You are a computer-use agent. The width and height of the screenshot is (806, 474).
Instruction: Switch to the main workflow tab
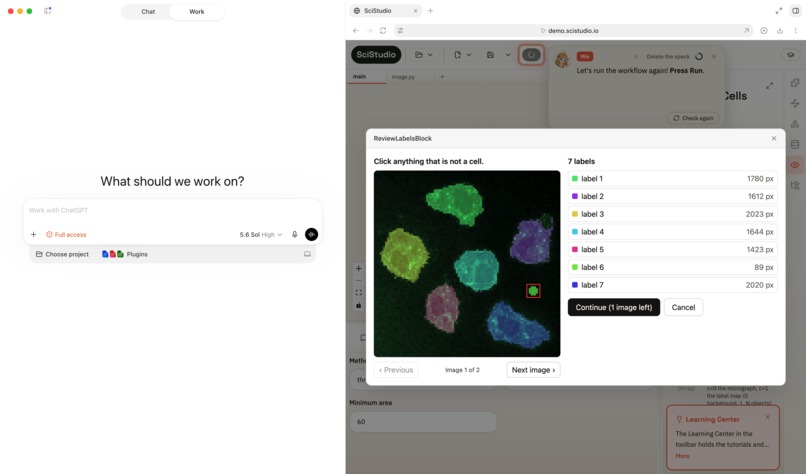pyautogui.click(x=359, y=77)
